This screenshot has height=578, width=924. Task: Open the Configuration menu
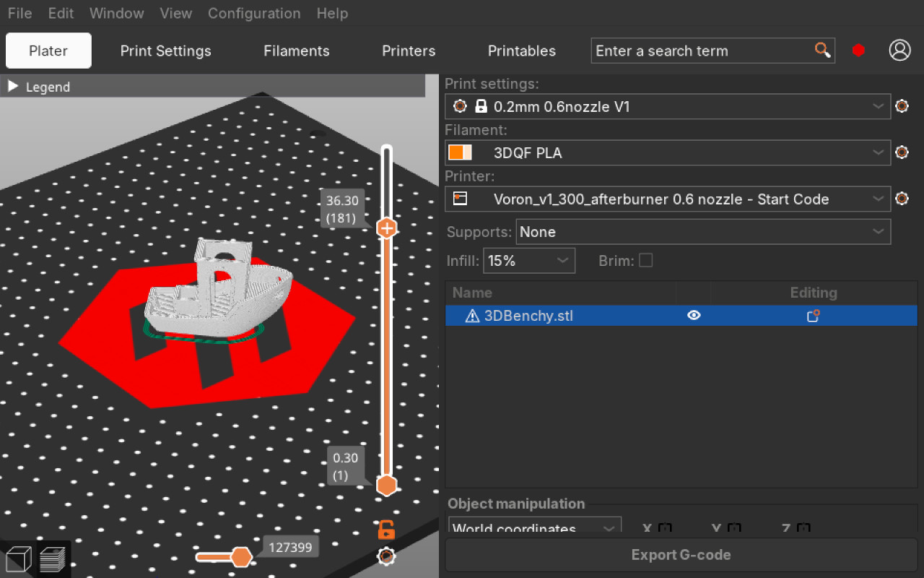pos(254,13)
